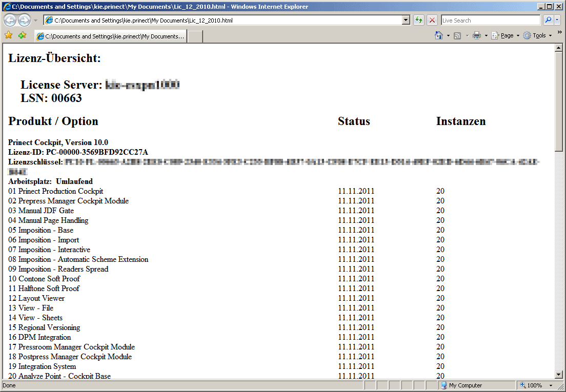This screenshot has height=392, width=566.
Task: Click the Instanzen column heading
Action: pyautogui.click(x=461, y=121)
